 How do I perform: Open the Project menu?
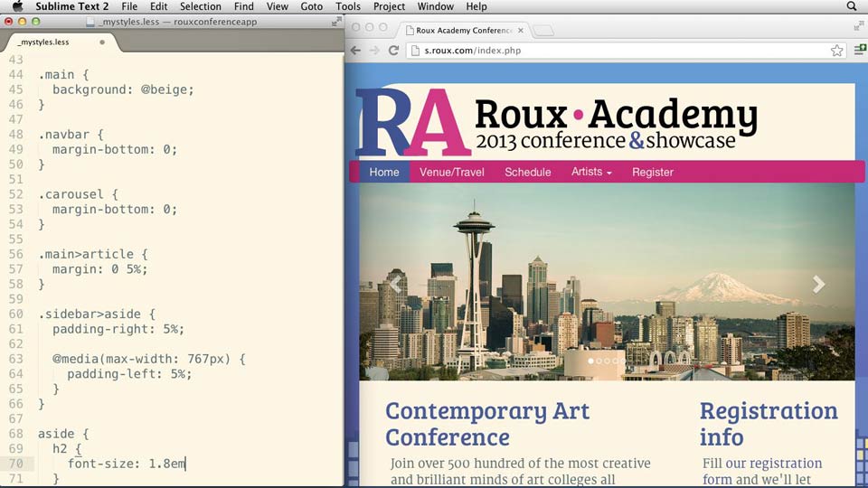pos(389,6)
